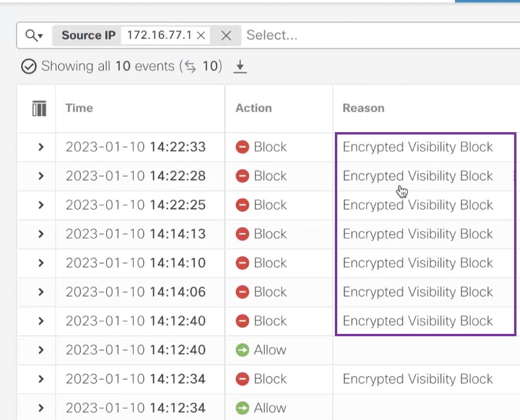
Task: Click Allow icon on 14:12:34 row
Action: coord(242,408)
